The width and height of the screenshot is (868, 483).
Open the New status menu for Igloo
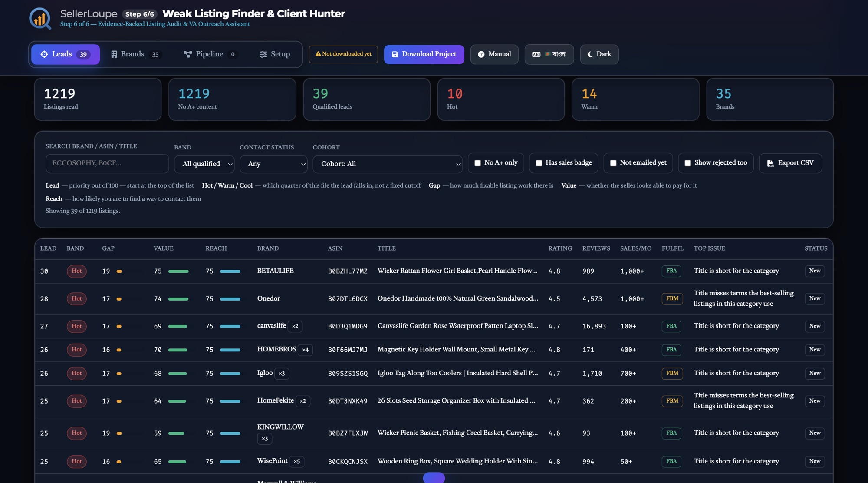click(x=815, y=373)
